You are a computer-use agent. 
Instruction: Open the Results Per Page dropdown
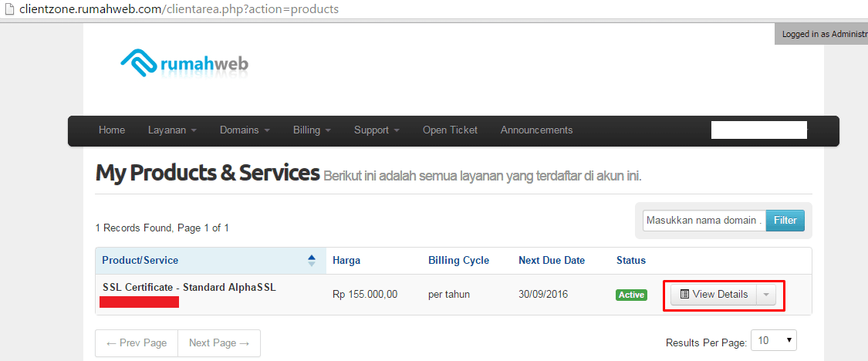click(773, 340)
